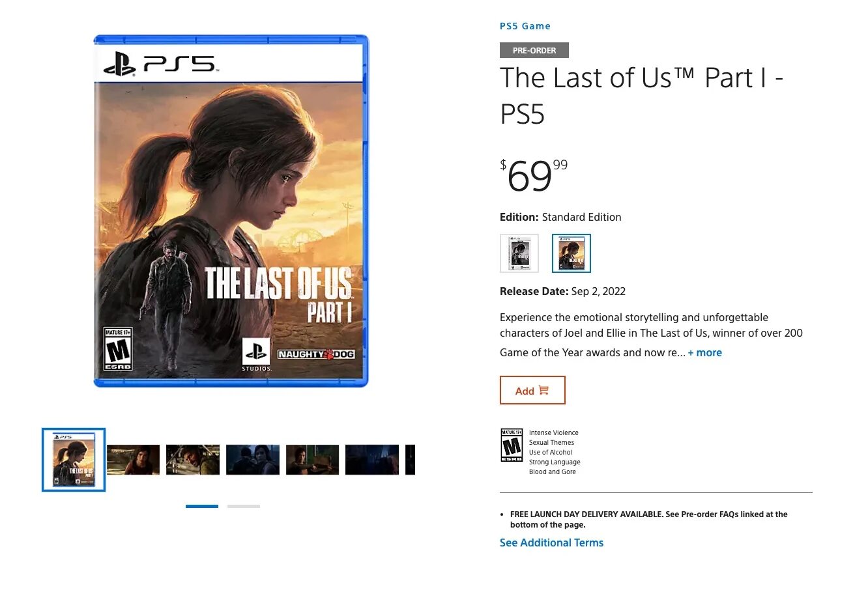Open the 'See Additional Terms' link
The width and height of the screenshot is (868, 592).
(x=551, y=543)
